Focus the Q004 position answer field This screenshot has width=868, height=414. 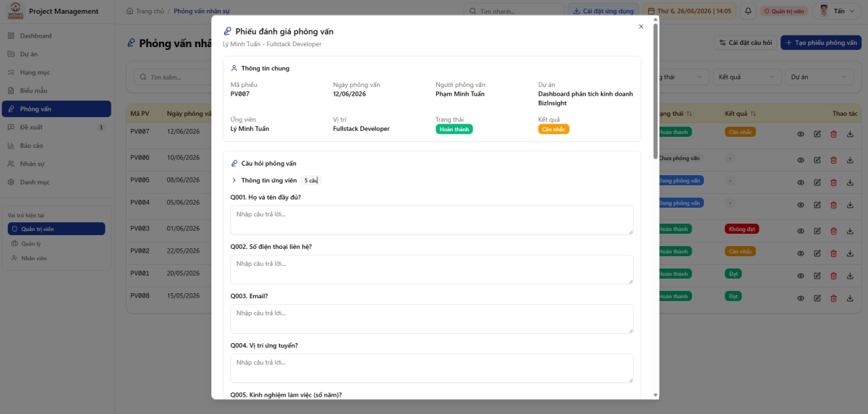pyautogui.click(x=432, y=368)
